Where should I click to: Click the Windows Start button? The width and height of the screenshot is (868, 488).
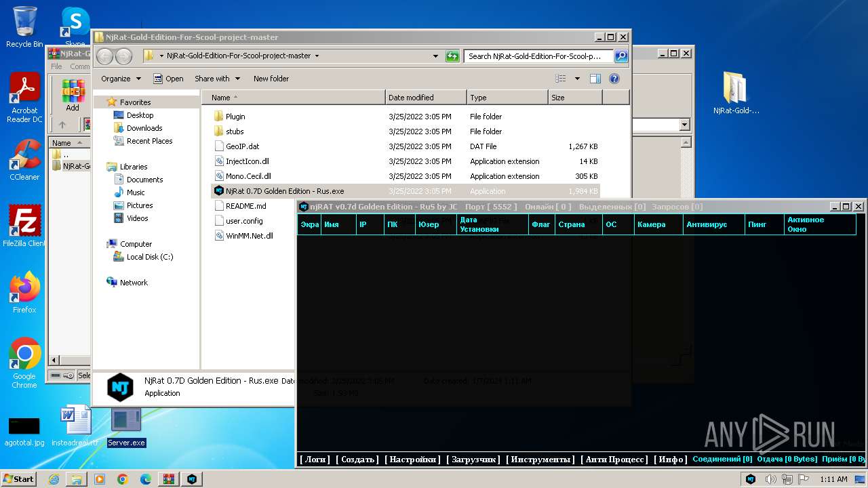coord(19,479)
